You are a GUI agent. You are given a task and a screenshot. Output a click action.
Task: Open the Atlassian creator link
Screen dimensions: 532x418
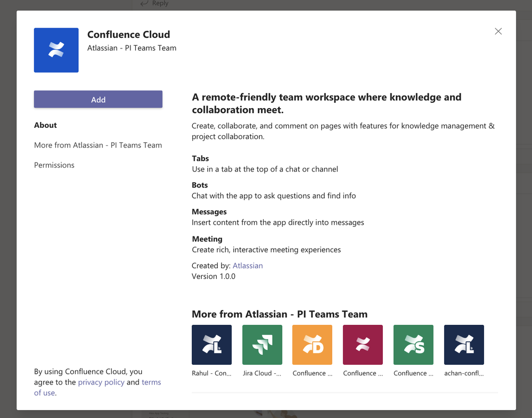(x=248, y=266)
